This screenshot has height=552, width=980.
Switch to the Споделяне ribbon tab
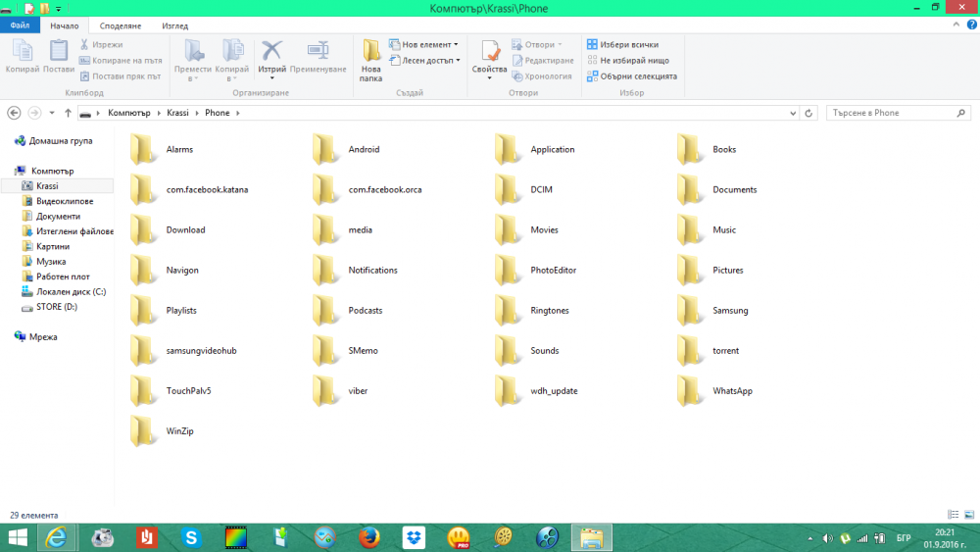[x=121, y=25]
